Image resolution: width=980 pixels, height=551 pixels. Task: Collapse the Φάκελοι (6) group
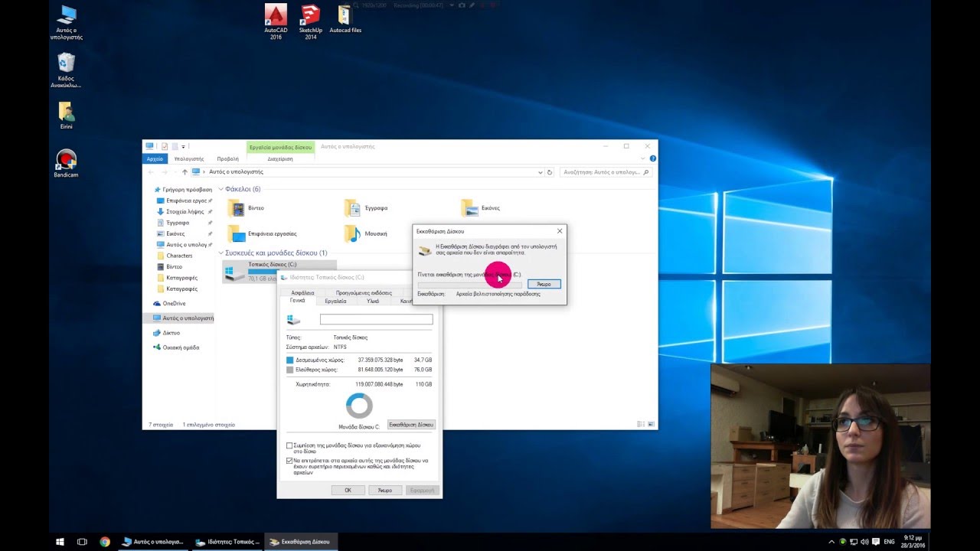pos(221,189)
